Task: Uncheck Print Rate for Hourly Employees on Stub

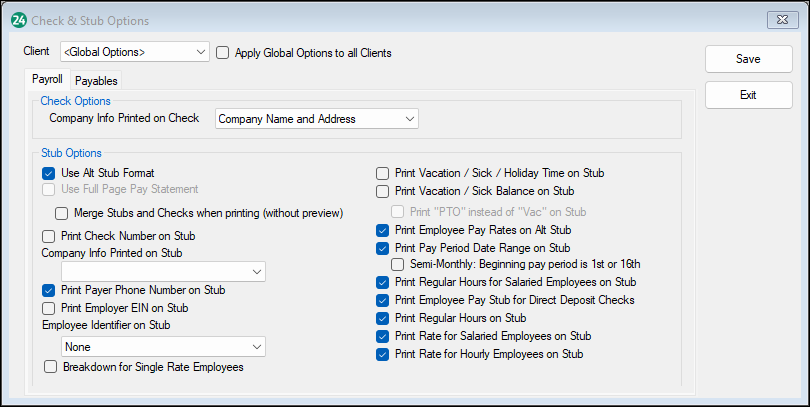Action: coord(382,354)
